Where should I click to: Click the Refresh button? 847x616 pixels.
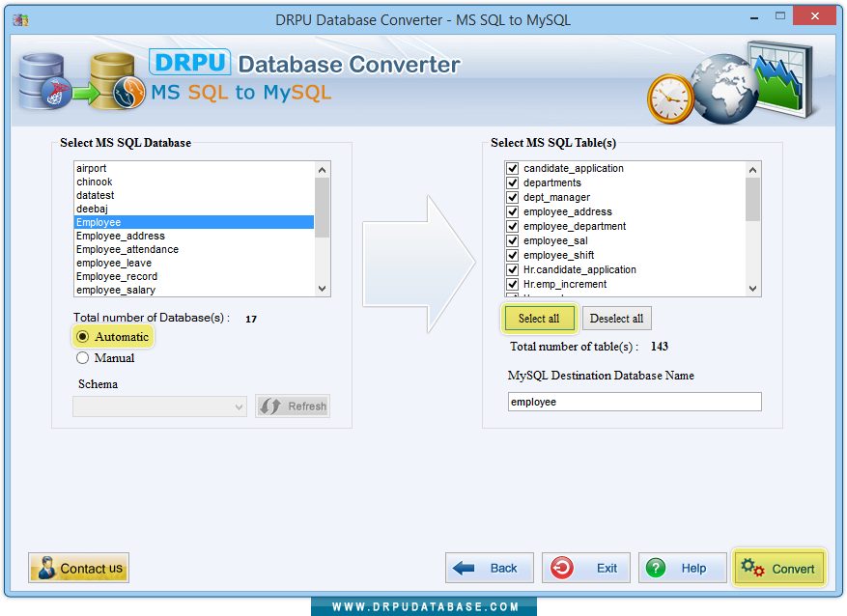pyautogui.click(x=293, y=406)
